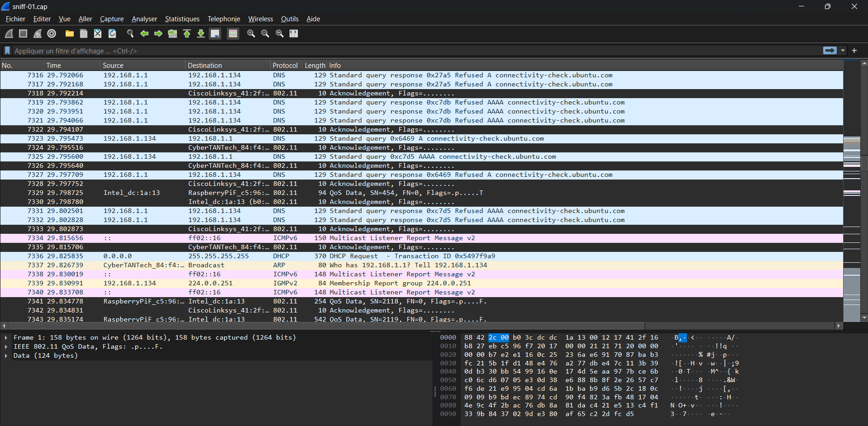Zoom in on the packet list text
Screen dimensions: 868x426
click(251, 33)
